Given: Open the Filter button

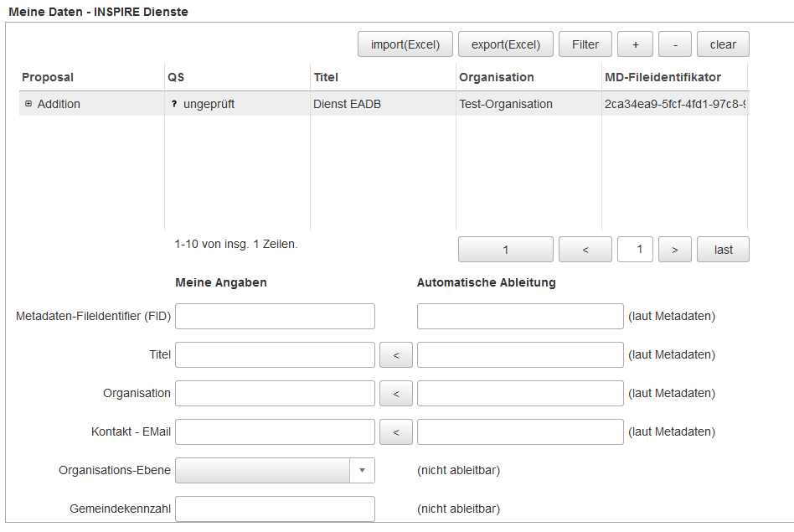Looking at the screenshot, I should tap(585, 44).
